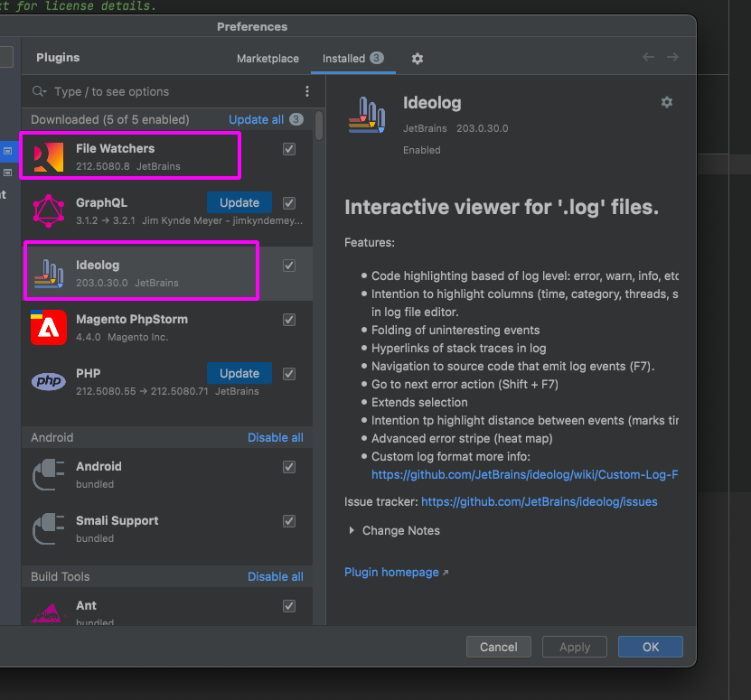This screenshot has width=751, height=700.
Task: Go back with the left arrow
Action: [649, 57]
